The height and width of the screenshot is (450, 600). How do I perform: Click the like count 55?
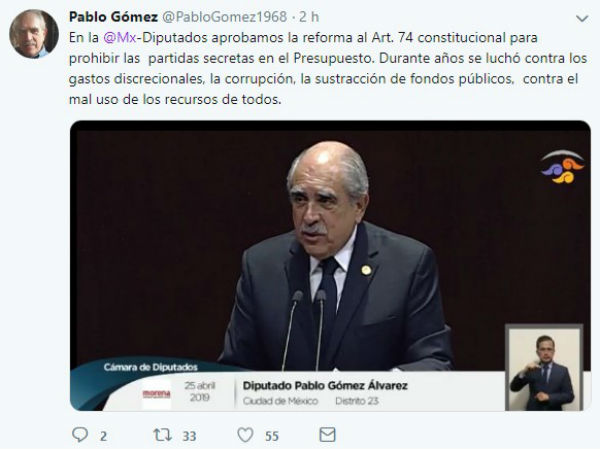(272, 436)
